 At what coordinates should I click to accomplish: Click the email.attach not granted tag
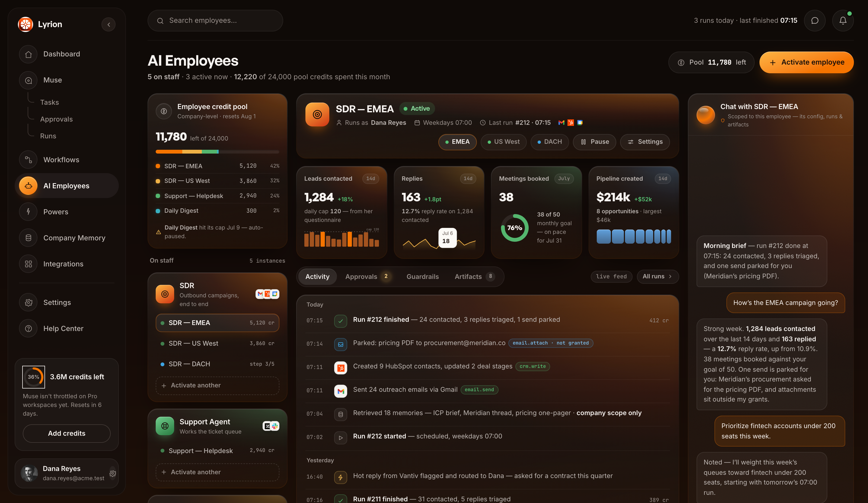551,343
